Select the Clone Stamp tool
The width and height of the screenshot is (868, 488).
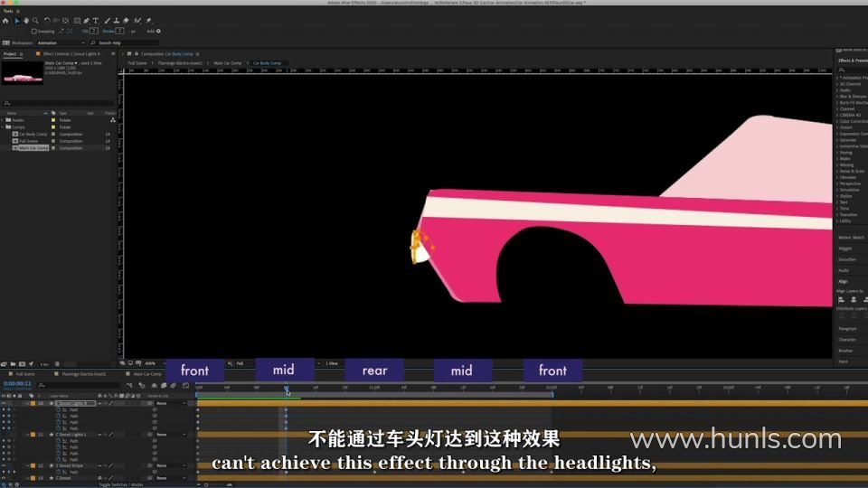click(117, 21)
